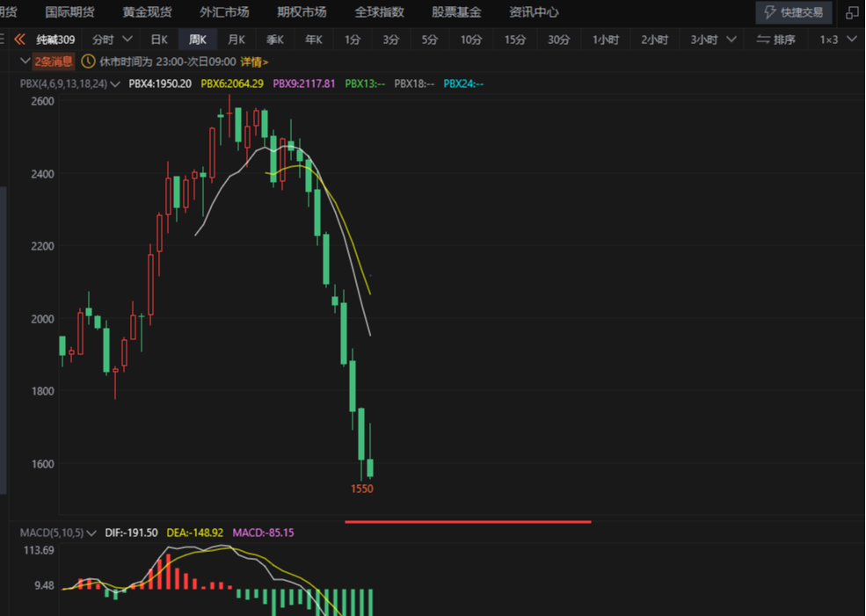Screen dimensions: 866x616
Task: Click the PBX13:-- label
Action: point(365,83)
